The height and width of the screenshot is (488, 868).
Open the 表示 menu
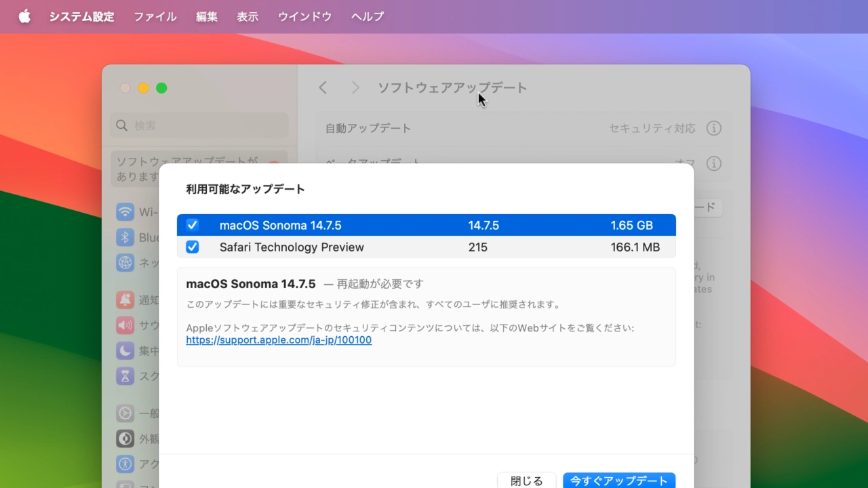[248, 16]
